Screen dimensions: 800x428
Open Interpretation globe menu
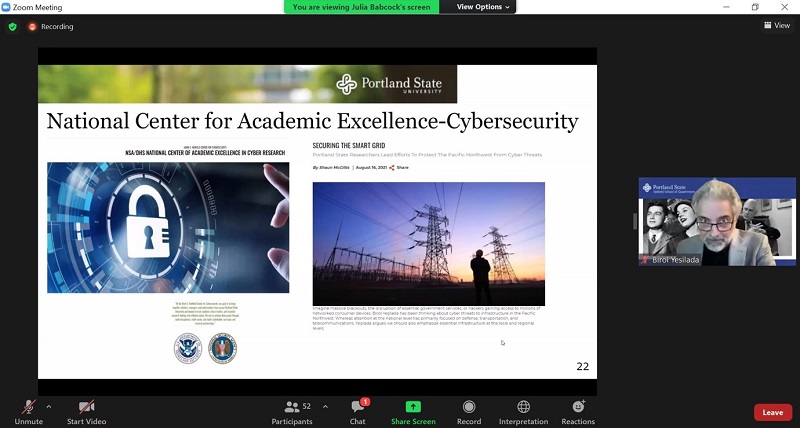coord(523,412)
